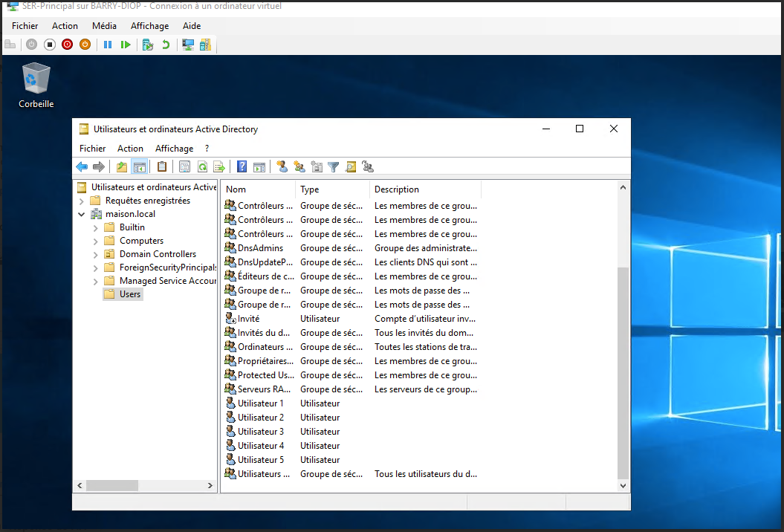Click the clipboard paste icon
The width and height of the screenshot is (784, 532).
pos(162,166)
